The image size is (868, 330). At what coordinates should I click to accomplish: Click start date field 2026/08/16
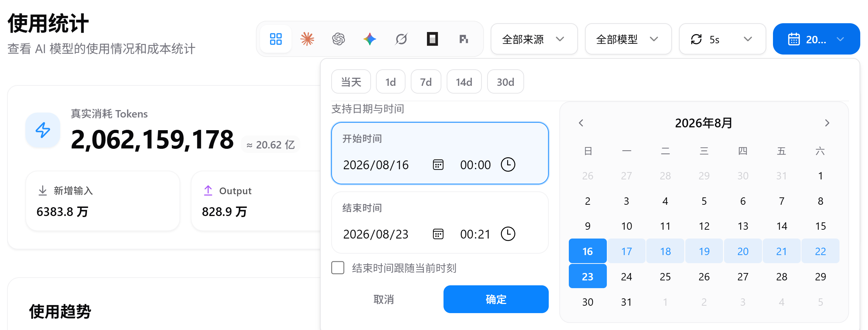coord(376,165)
